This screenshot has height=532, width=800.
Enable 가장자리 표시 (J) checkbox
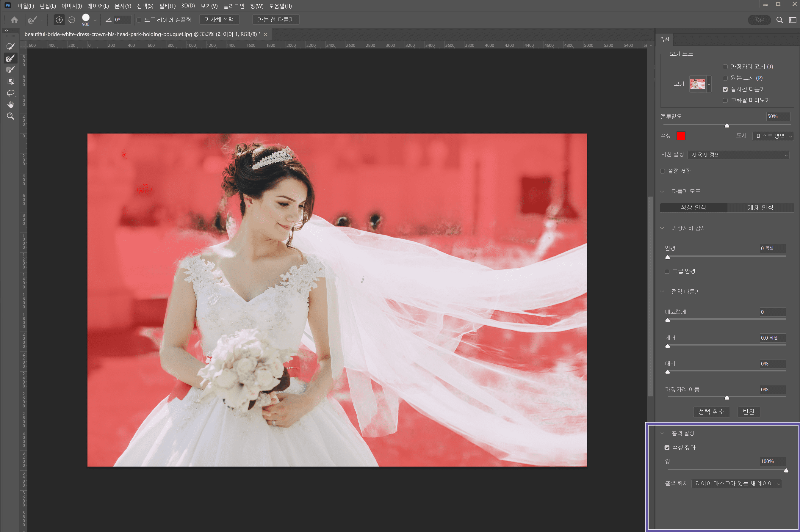tap(725, 67)
